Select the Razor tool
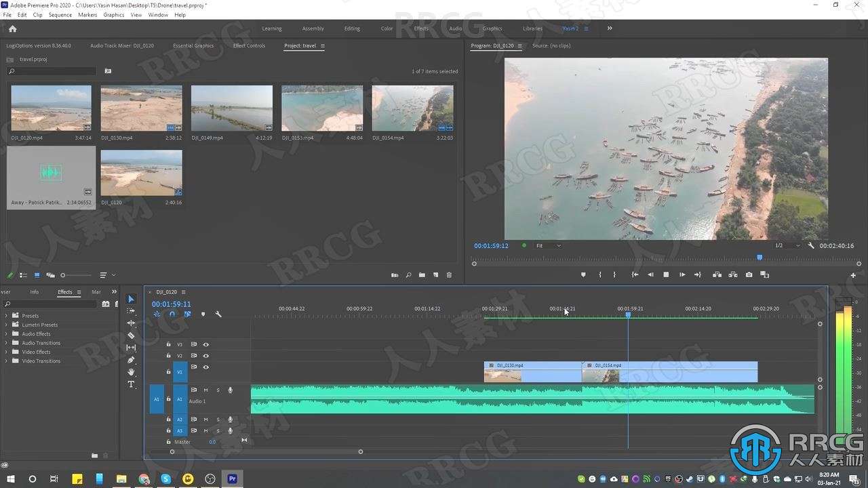 (x=131, y=335)
